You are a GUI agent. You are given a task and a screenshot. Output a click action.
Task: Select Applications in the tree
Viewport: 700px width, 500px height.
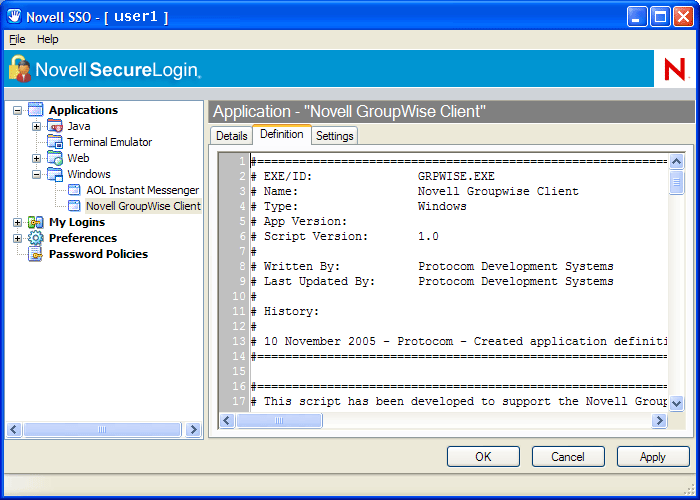point(83,110)
